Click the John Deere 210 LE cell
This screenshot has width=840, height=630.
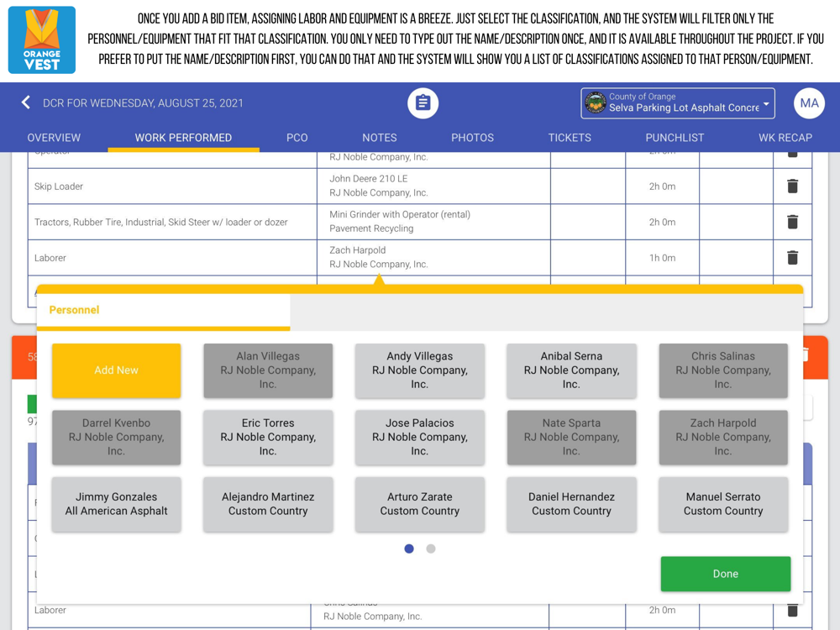433,186
